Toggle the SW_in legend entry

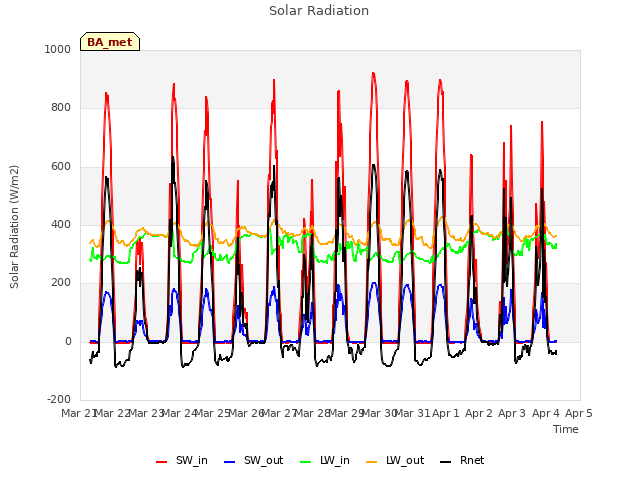182,461
